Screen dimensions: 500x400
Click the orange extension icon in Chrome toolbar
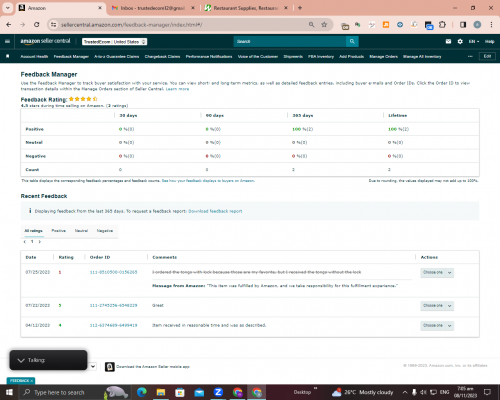click(x=386, y=25)
